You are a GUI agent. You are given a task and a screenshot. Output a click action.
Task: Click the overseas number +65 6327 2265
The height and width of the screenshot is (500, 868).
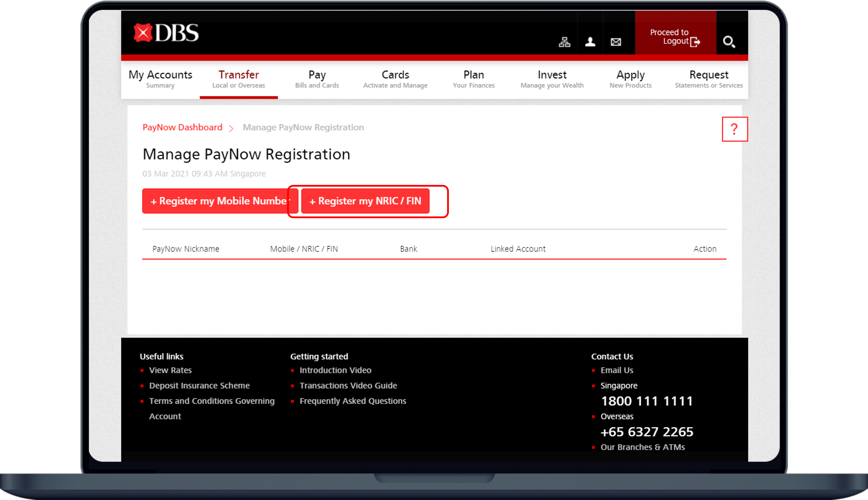tap(647, 432)
